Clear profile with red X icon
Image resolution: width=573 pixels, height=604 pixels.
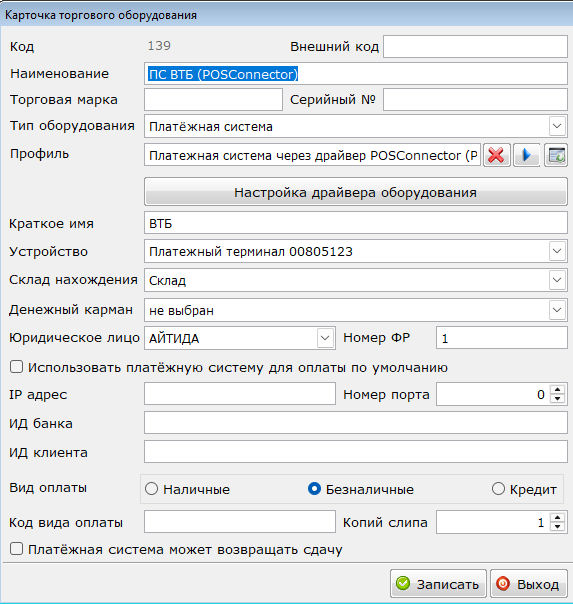(496, 155)
